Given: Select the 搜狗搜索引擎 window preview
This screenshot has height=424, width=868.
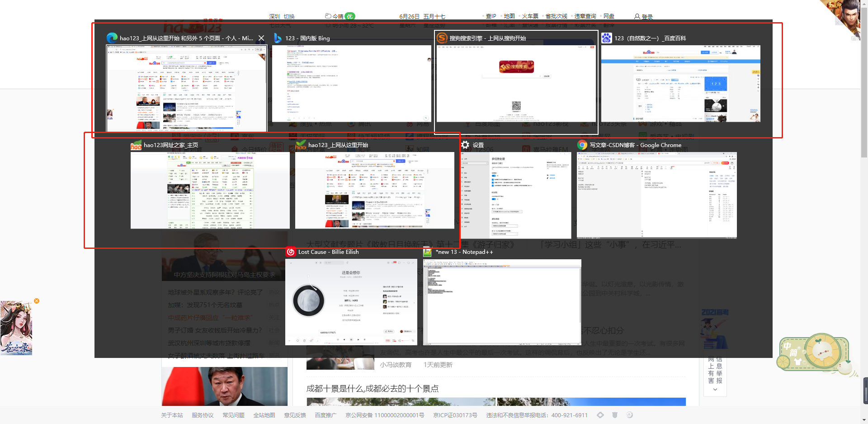Looking at the screenshot, I should click(x=516, y=83).
